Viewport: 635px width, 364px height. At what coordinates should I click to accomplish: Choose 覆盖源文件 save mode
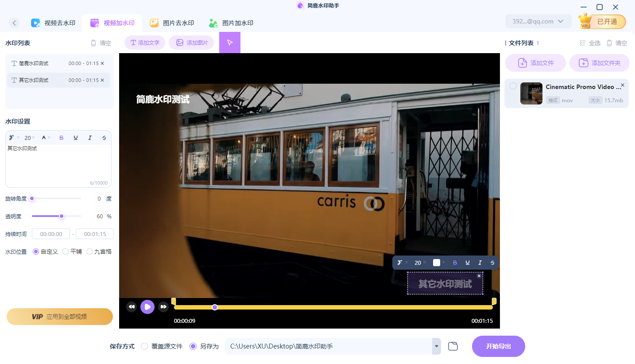tap(144, 346)
